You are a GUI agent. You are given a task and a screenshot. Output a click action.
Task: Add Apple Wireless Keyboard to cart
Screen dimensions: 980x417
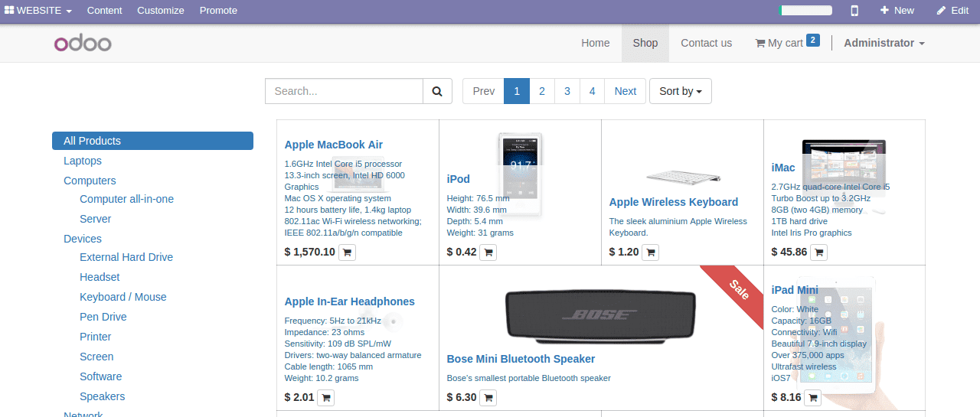[650, 252]
